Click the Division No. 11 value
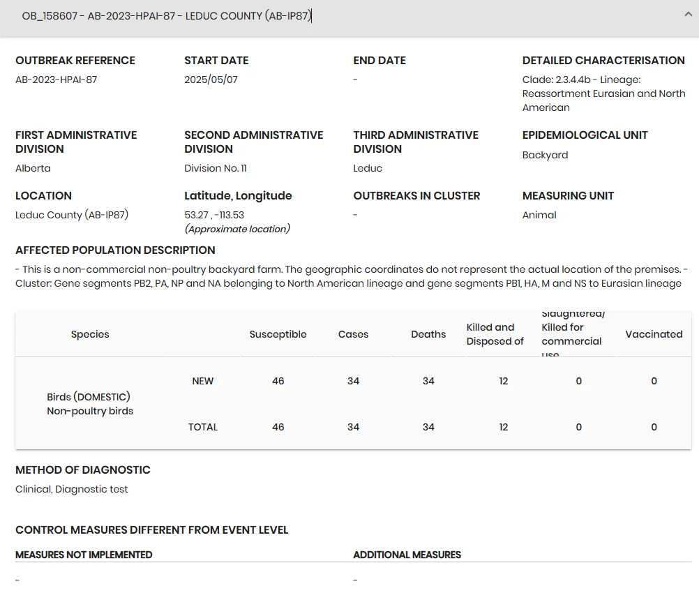 pos(216,169)
